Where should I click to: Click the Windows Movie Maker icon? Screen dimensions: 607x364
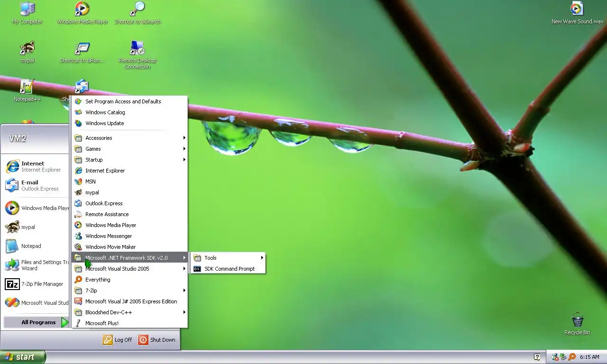78,247
